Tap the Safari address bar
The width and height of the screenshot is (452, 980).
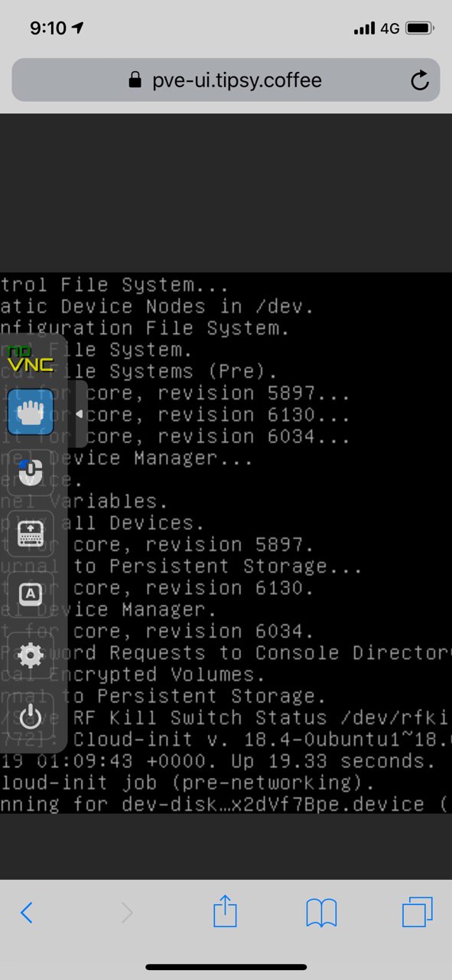click(x=226, y=80)
